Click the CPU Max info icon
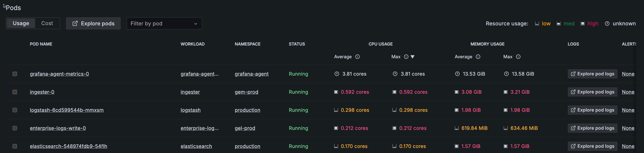Screen dimensions: 644x153 (x=406, y=57)
